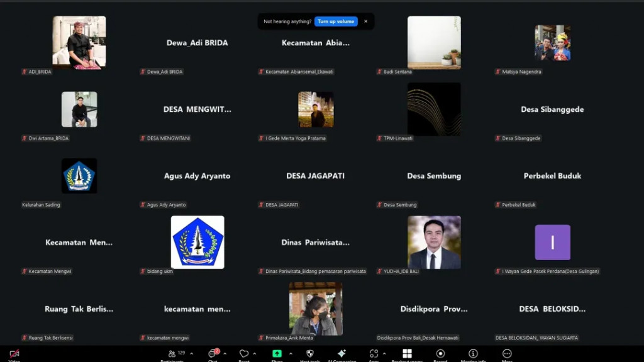The width and height of the screenshot is (644, 362).
Task: Expand the React options arrow
Action: [x=255, y=354]
